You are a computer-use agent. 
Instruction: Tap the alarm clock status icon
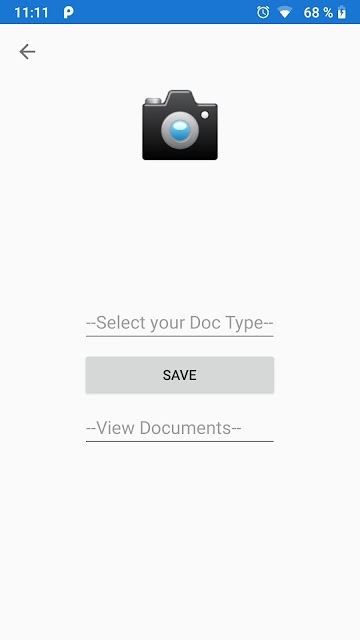pyautogui.click(x=263, y=12)
